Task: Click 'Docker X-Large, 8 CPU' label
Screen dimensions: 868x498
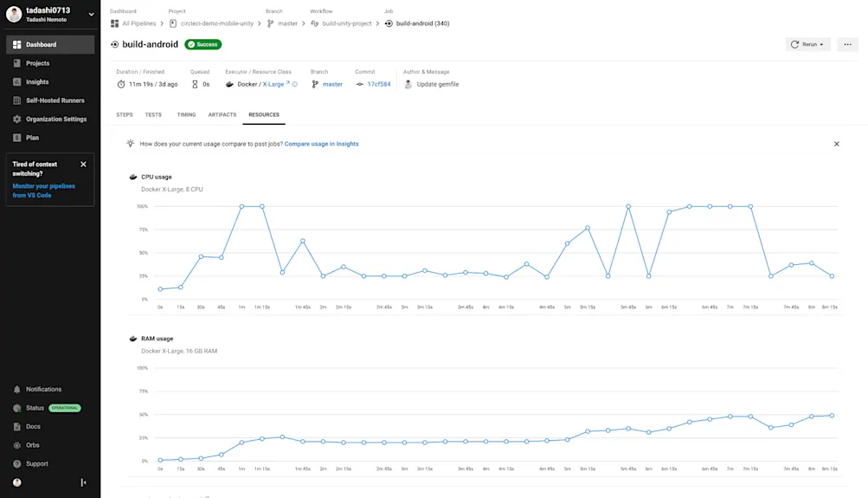Action: (172, 190)
